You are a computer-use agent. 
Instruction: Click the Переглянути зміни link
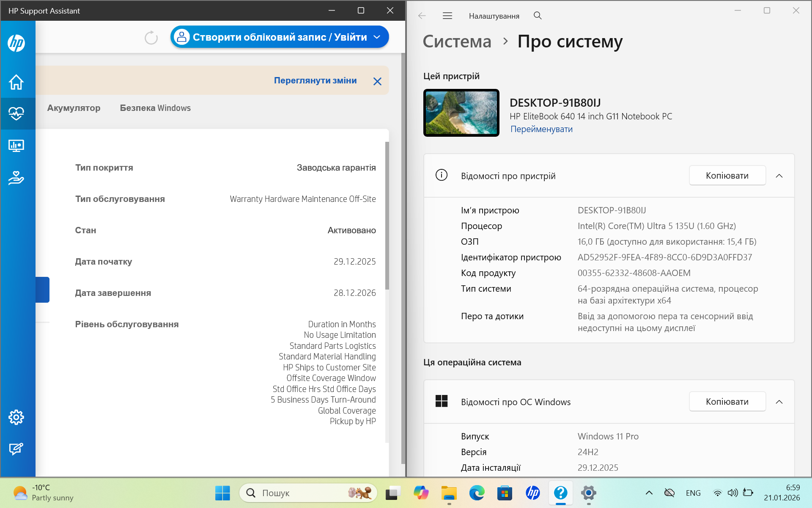click(x=315, y=80)
